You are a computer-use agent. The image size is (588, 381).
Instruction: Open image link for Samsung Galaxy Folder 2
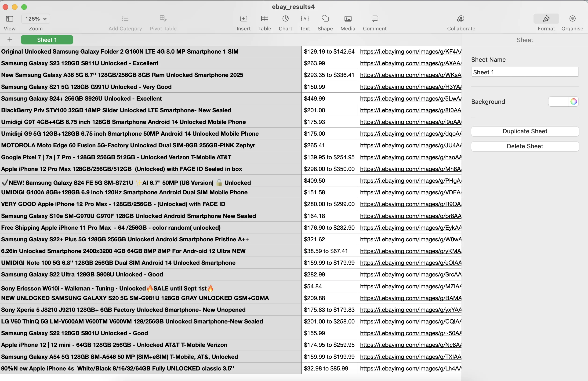pos(410,51)
